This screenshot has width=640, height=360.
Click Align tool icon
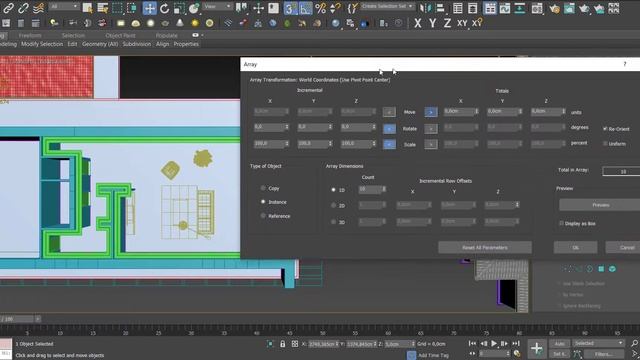440,8
